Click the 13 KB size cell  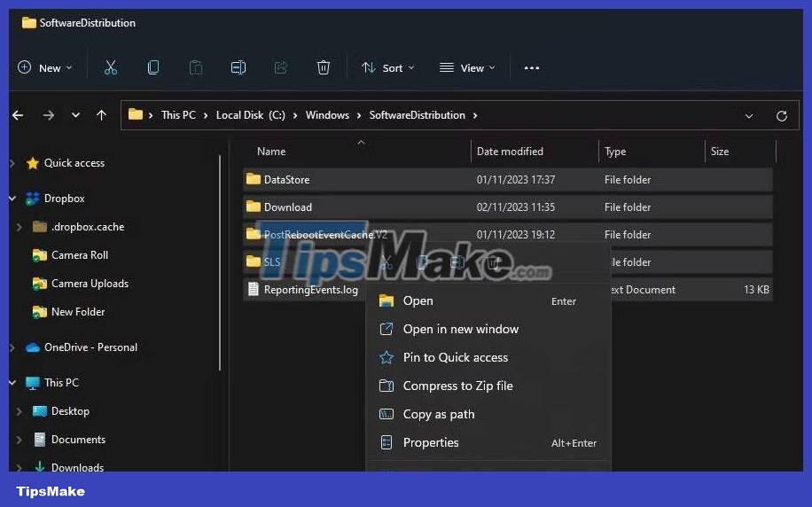pos(756,290)
